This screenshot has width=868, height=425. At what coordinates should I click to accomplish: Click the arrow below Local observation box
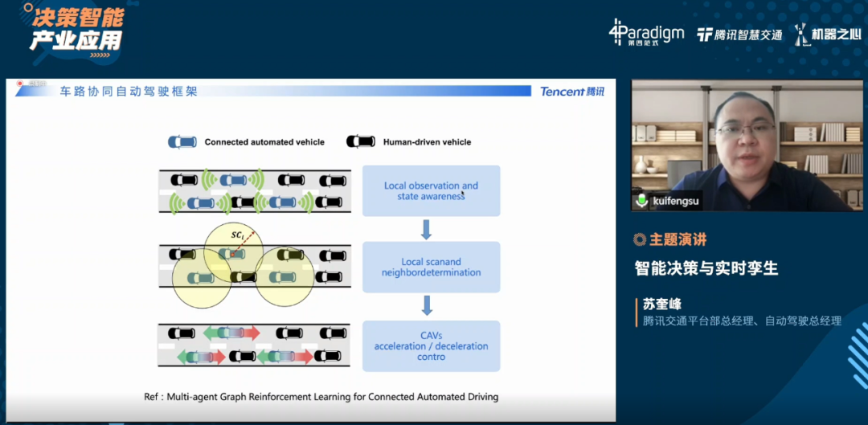point(426,229)
